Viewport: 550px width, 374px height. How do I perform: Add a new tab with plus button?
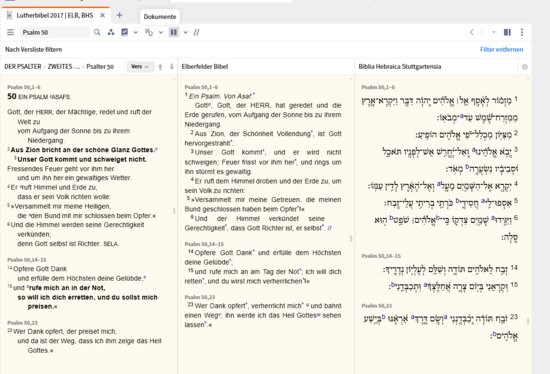[120, 15]
